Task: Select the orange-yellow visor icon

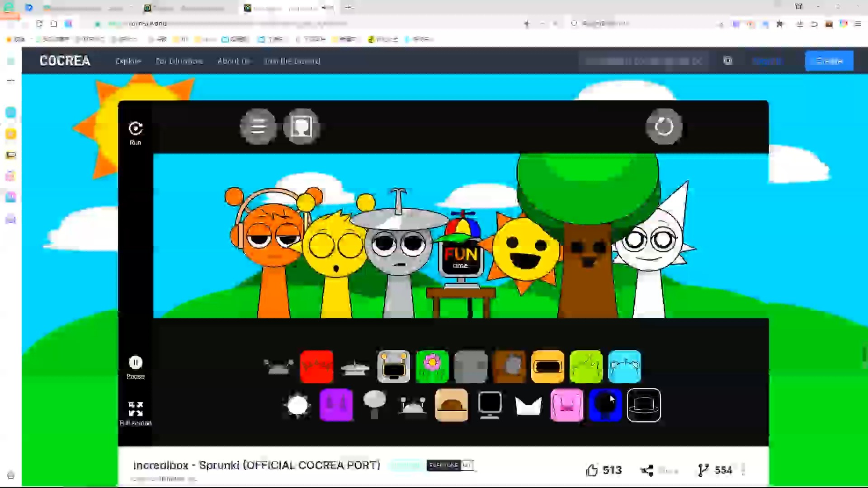Action: pos(547,366)
